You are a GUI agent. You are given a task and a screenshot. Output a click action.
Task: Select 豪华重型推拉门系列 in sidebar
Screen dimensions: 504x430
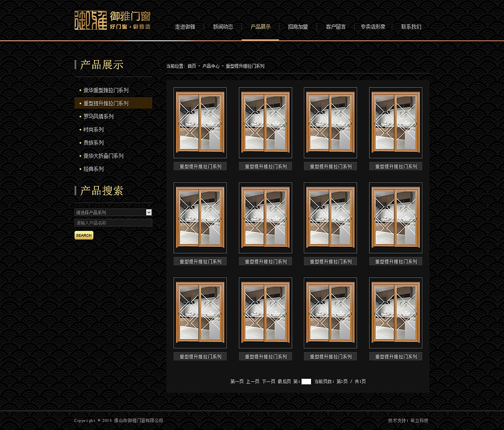106,90
